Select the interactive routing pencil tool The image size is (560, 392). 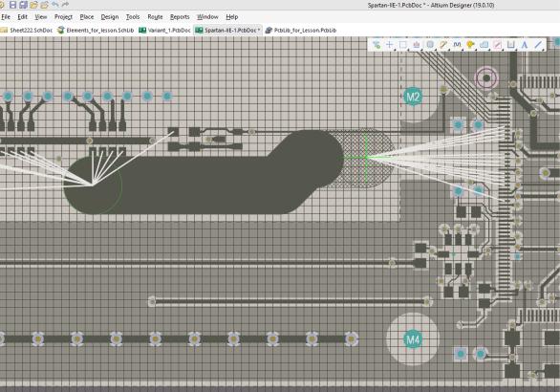tap(443, 45)
